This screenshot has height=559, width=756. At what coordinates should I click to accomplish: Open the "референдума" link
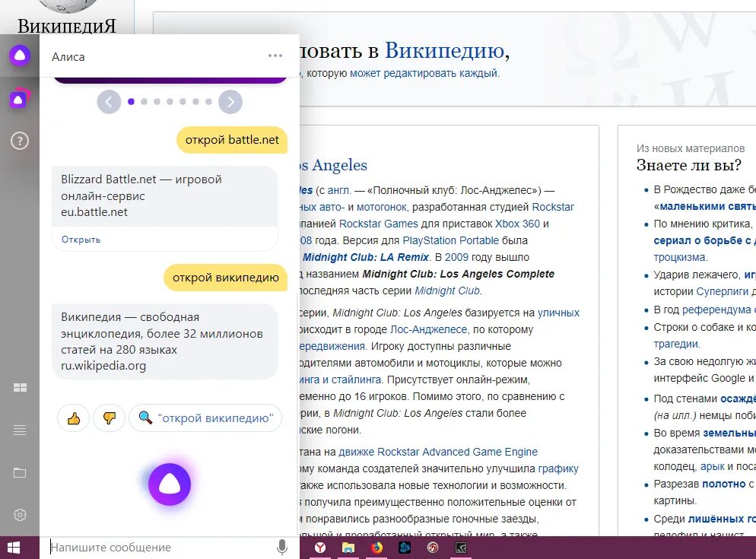tap(716, 310)
